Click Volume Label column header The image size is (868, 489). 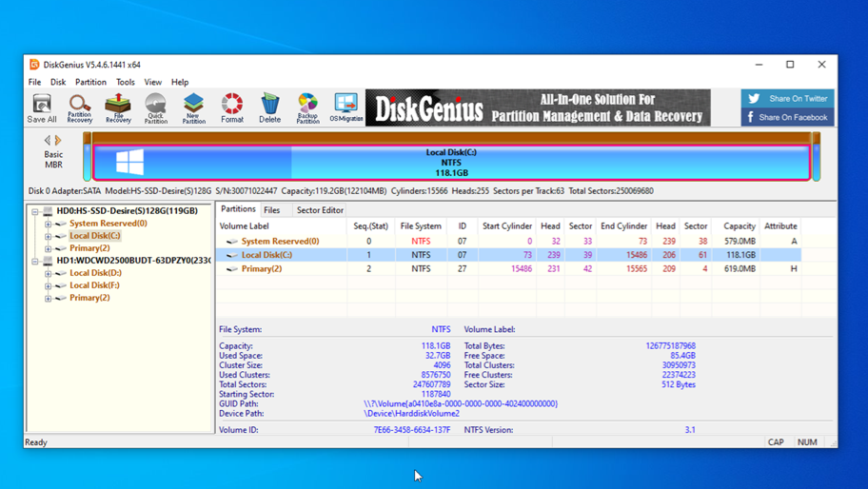(244, 226)
